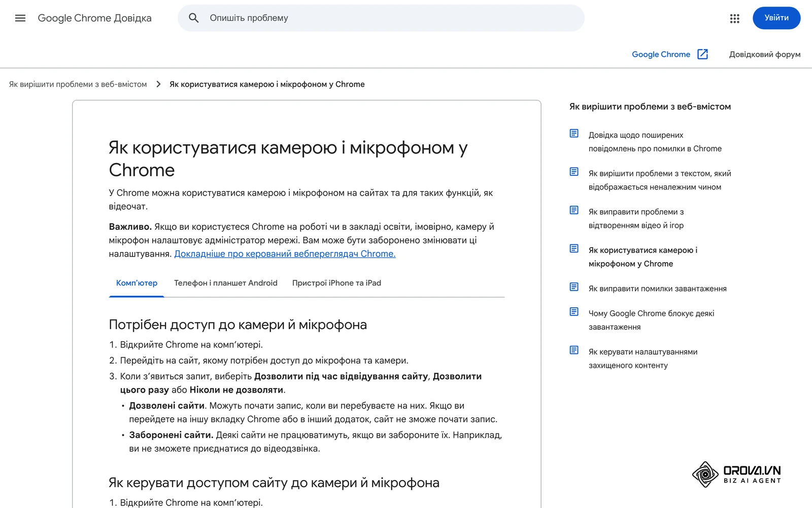
Task: Click heading 'Як керувати доступом сайту до камери'
Action: coord(274,483)
